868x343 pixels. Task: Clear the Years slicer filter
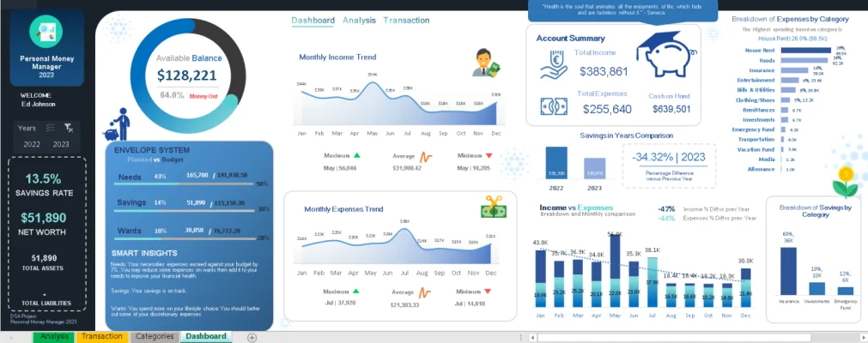(69, 127)
